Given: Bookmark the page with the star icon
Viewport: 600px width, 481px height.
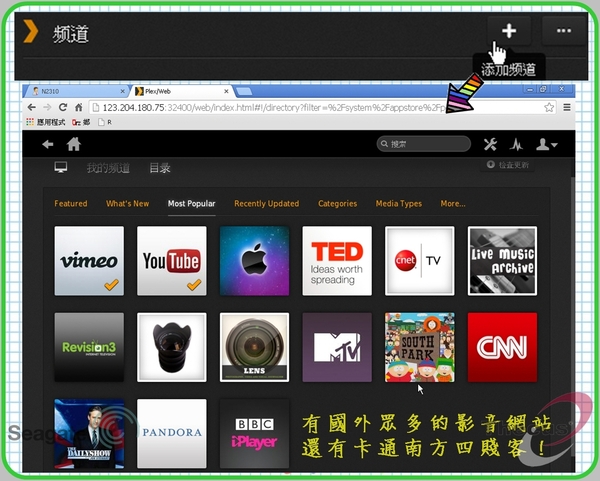Looking at the screenshot, I should tap(549, 108).
